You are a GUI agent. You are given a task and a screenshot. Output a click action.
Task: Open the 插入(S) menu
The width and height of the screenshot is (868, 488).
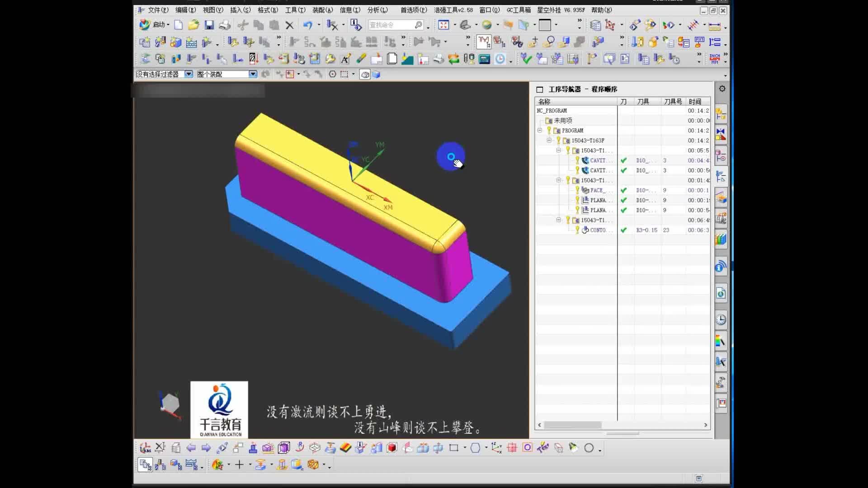coord(240,10)
